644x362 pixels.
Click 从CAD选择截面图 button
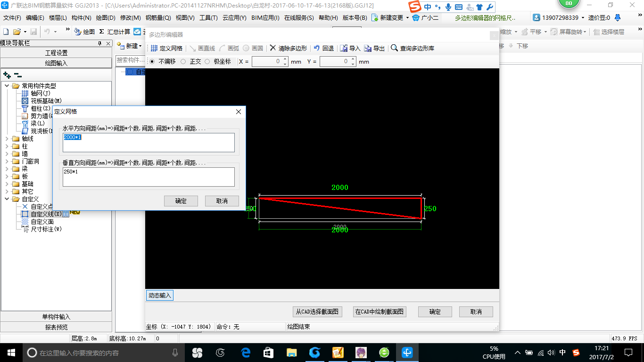click(x=317, y=312)
